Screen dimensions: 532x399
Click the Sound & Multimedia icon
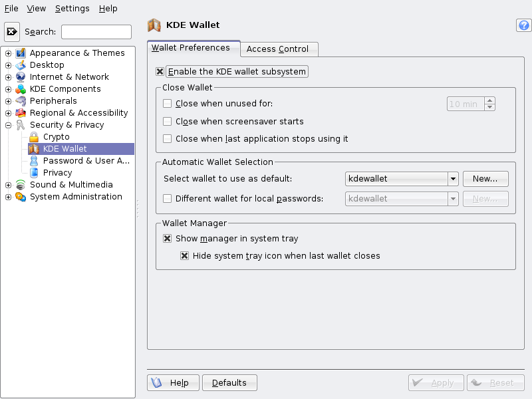[21, 185]
